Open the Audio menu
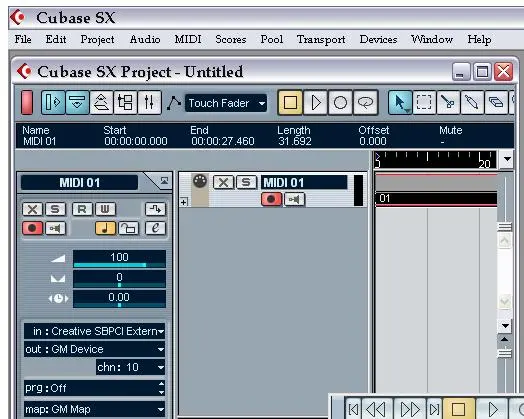This screenshot has width=524, height=419. point(145,39)
